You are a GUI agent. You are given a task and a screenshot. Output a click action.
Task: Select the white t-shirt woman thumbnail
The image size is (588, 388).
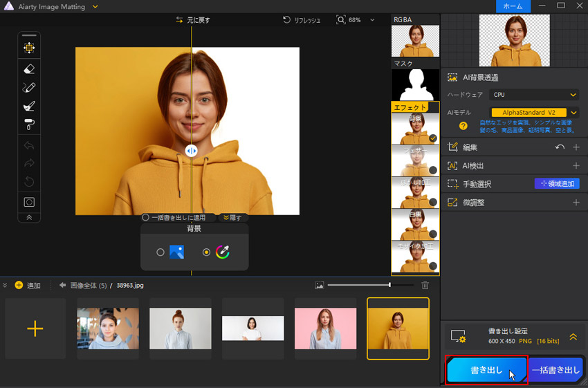click(x=253, y=329)
